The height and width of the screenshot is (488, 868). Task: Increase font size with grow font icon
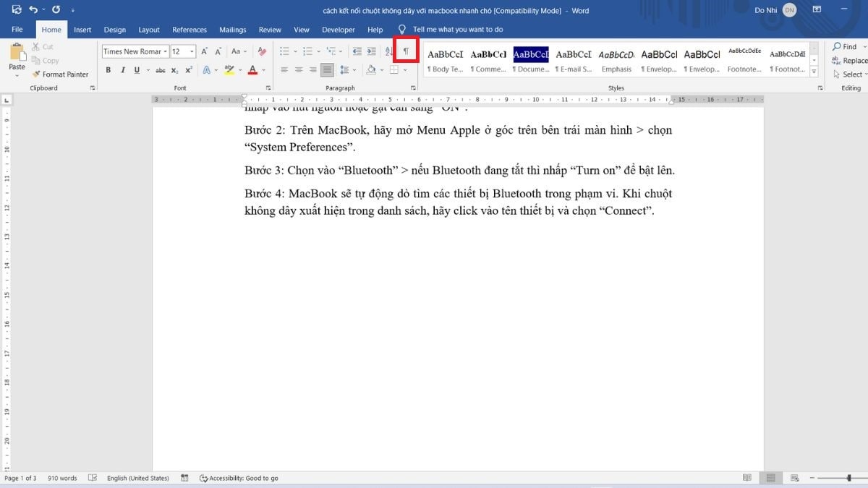[x=205, y=51]
